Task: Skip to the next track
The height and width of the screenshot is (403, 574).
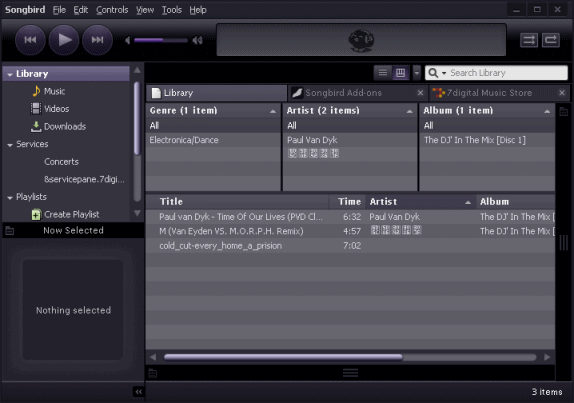Action: 97,40
